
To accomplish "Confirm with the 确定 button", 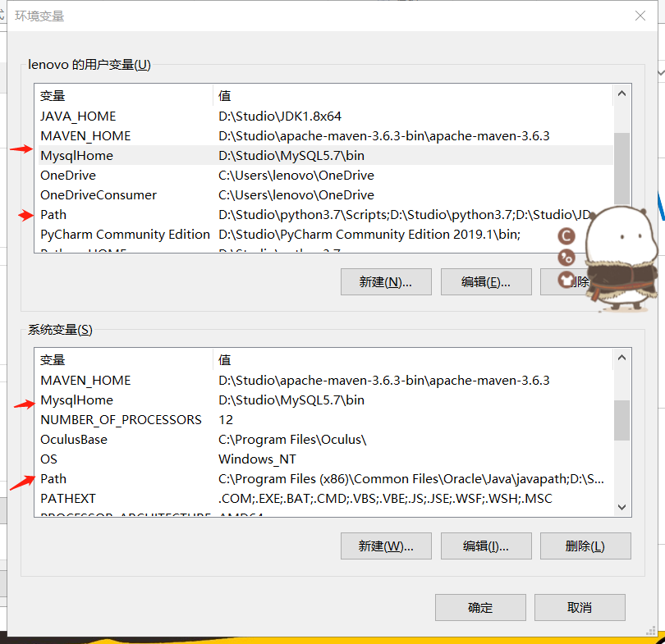I will coord(480,608).
